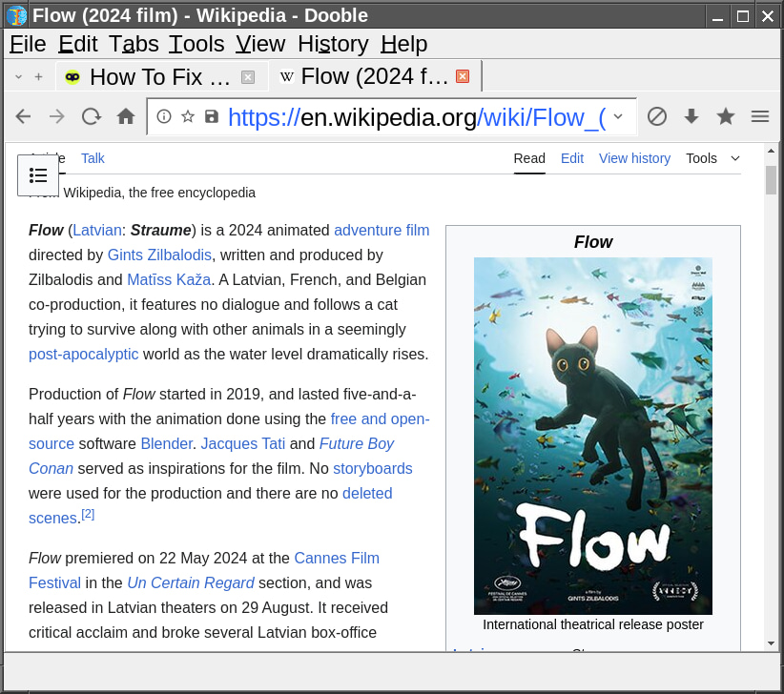Image resolution: width=784 pixels, height=694 pixels.
Task: Click the blocked content circle-slash icon
Action: (657, 116)
